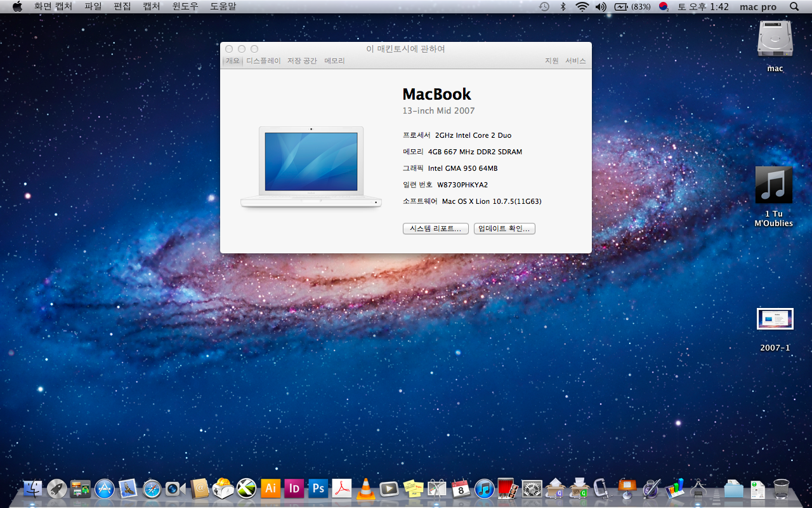Launch VLC media player from dock

point(365,488)
